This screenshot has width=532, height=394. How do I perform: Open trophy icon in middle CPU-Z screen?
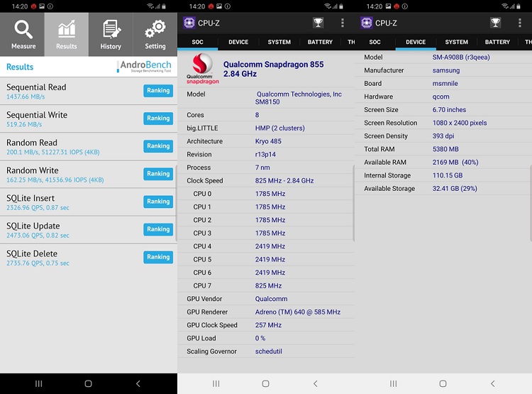318,23
